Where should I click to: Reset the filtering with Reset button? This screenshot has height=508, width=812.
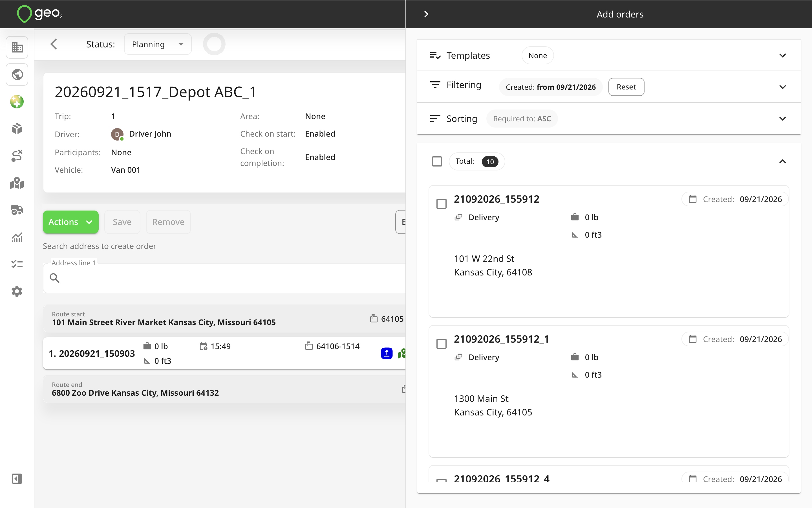(626, 87)
